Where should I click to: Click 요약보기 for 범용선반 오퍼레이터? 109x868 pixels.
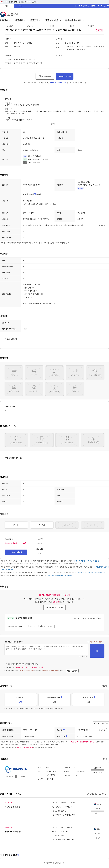[98, 833]
